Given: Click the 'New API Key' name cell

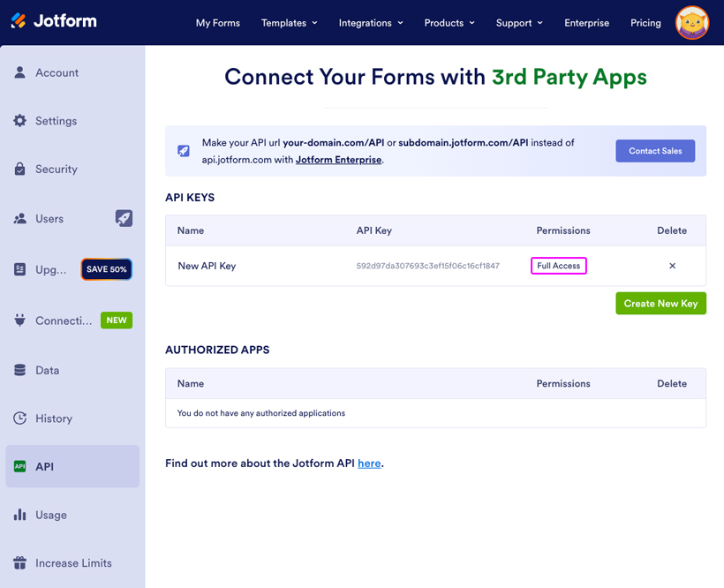Looking at the screenshot, I should coord(207,266).
